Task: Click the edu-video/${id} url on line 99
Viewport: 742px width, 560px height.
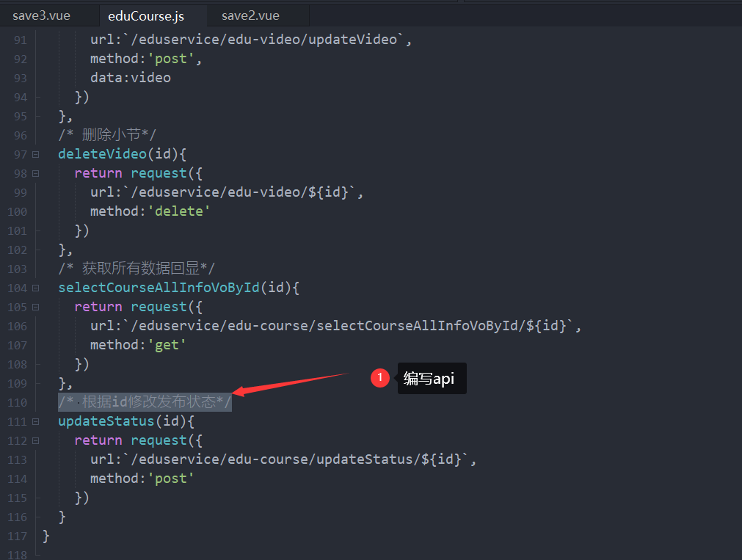Action: pyautogui.click(x=239, y=192)
